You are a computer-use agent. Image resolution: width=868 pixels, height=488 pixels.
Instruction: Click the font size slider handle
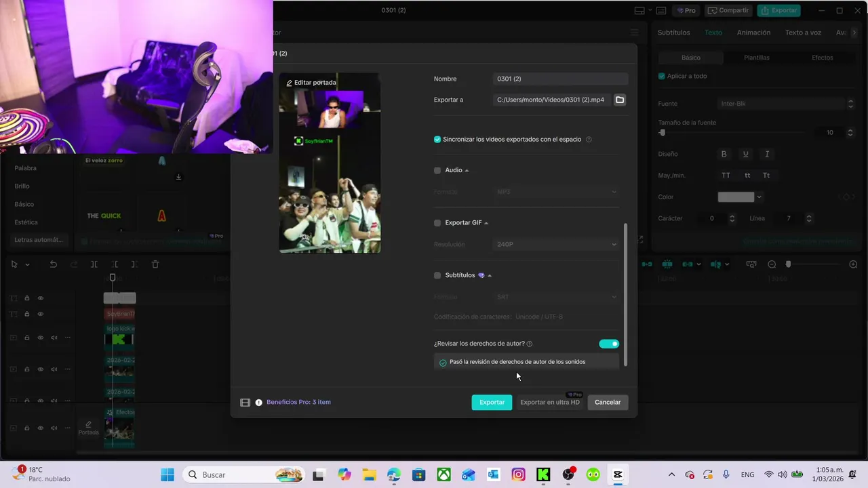point(662,133)
